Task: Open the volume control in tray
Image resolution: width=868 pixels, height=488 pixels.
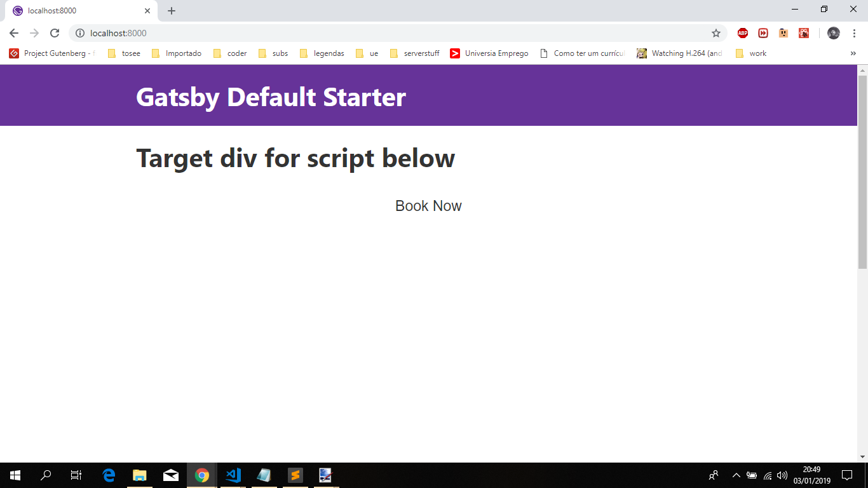Action: click(782, 475)
